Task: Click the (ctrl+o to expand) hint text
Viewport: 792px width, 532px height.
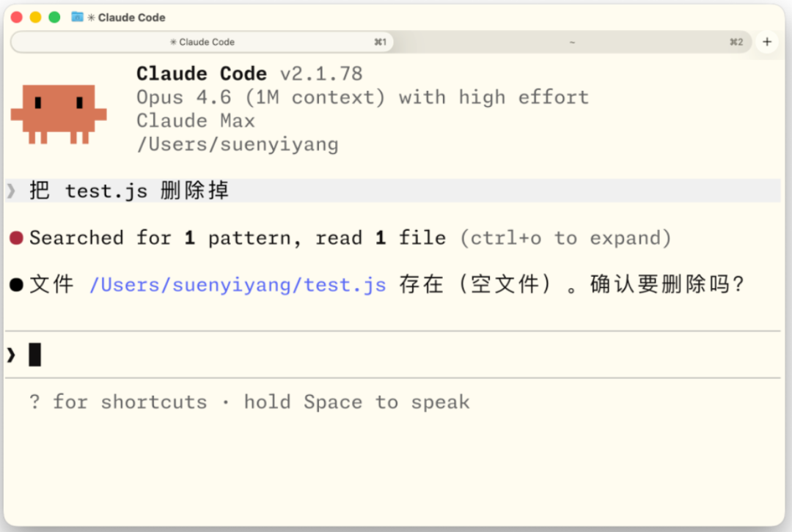Action: click(x=565, y=237)
